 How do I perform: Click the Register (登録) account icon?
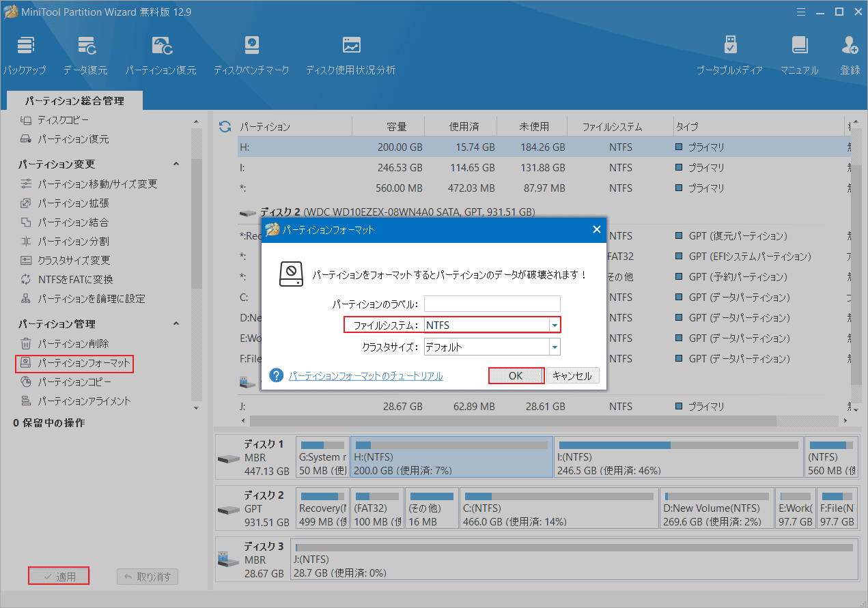[850, 55]
